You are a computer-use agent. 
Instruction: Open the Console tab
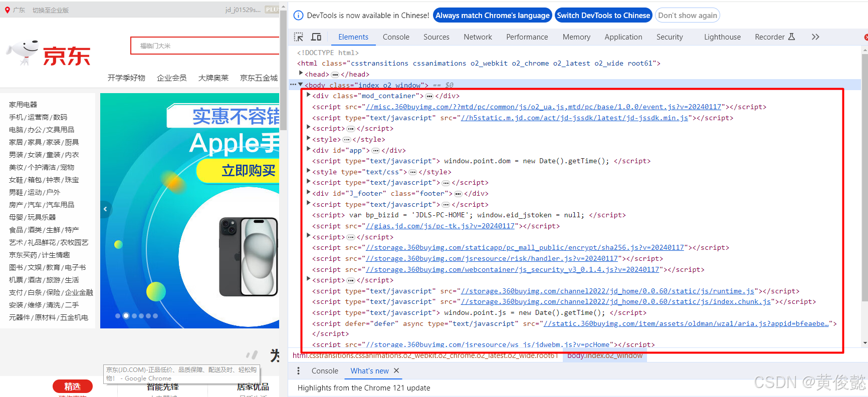point(396,37)
